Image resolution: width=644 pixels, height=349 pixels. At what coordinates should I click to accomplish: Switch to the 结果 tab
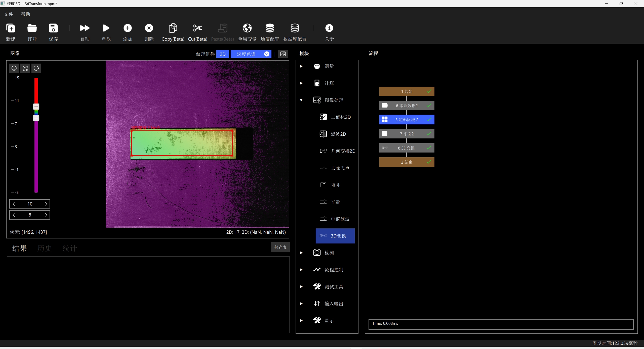tap(19, 248)
